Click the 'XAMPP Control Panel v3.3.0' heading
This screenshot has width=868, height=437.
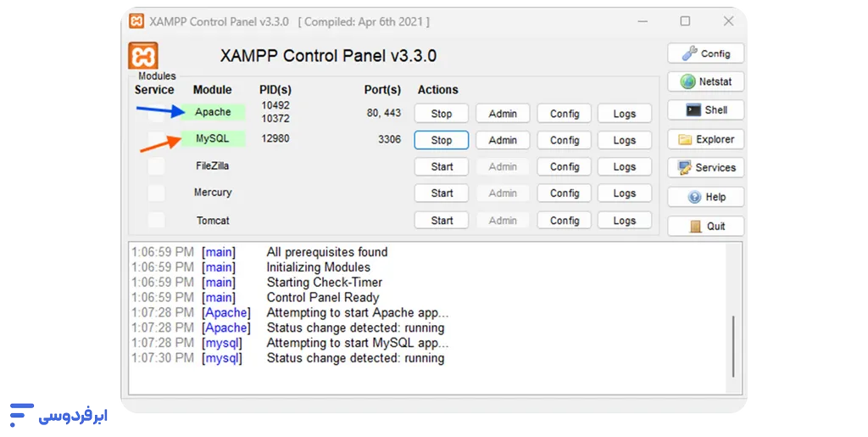pos(328,56)
